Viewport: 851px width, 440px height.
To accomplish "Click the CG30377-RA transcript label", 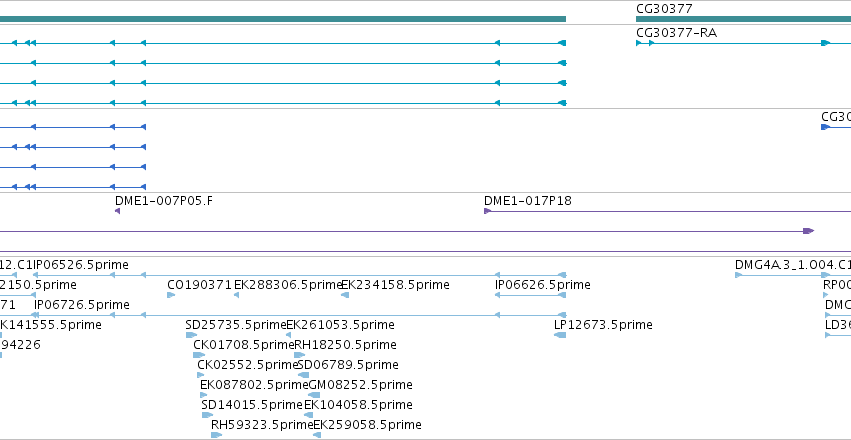I will click(x=676, y=33).
